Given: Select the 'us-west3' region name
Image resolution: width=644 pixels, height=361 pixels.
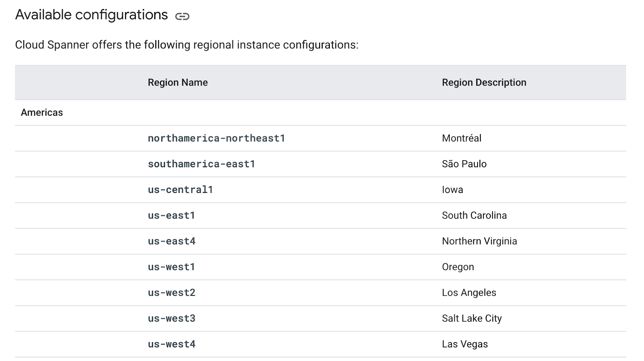Looking at the screenshot, I should (172, 319).
